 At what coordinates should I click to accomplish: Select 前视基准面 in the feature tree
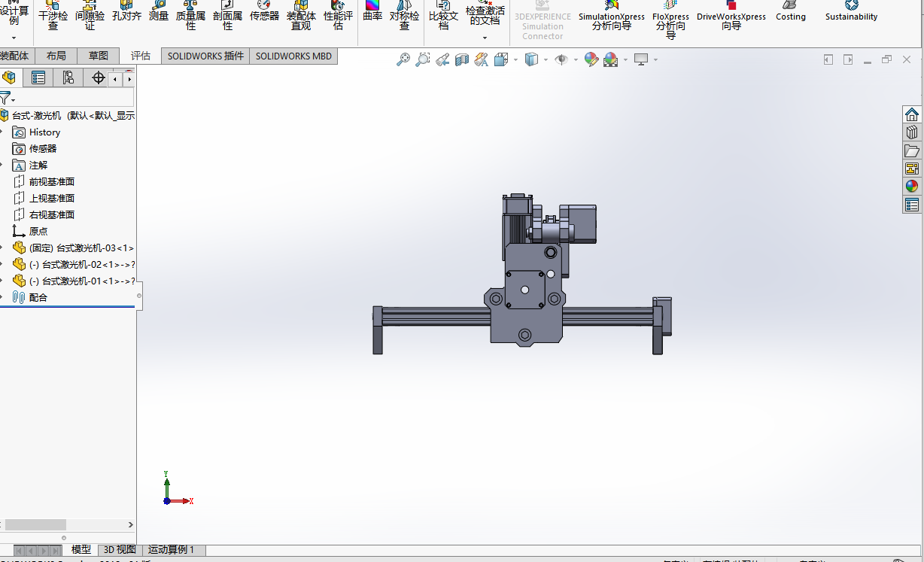click(x=51, y=181)
